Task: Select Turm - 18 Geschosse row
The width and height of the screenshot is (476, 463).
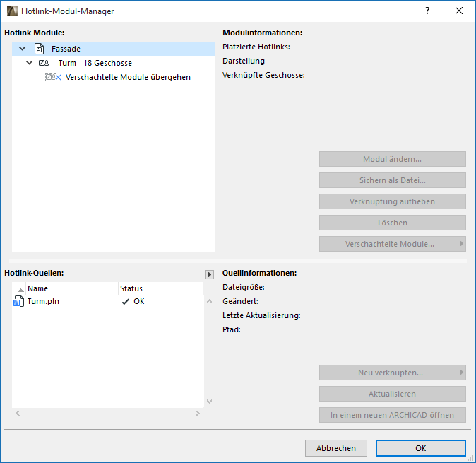Action: point(114,63)
